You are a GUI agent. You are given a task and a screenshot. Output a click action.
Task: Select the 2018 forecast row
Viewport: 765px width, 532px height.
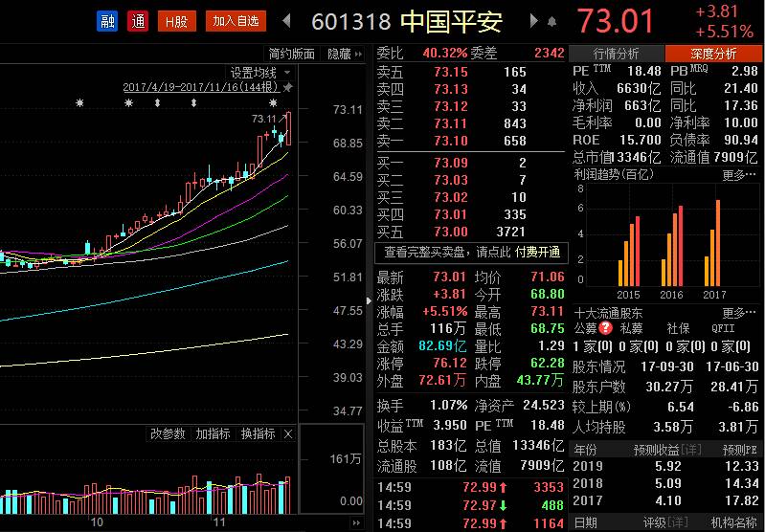click(x=665, y=483)
